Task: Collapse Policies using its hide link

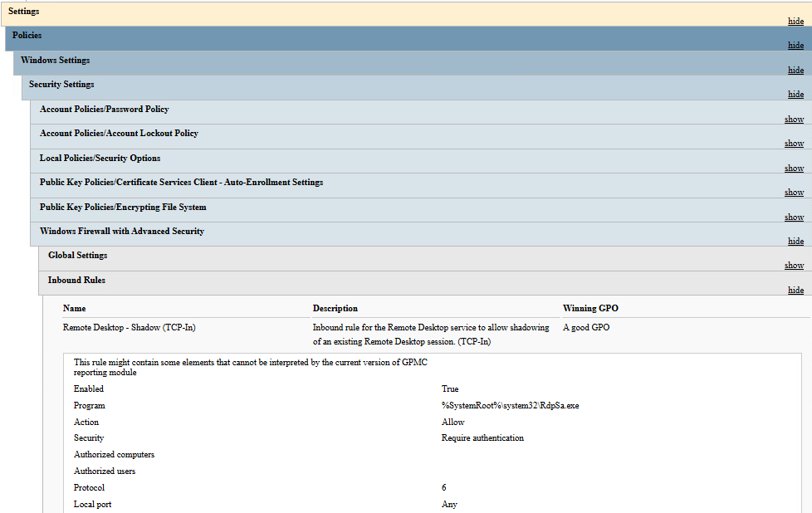Action: click(795, 46)
